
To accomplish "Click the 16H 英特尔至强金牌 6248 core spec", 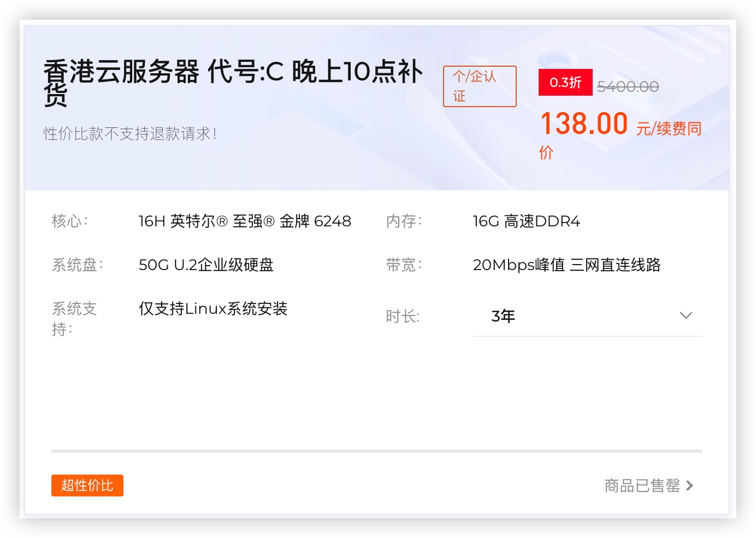I will click(x=245, y=221).
